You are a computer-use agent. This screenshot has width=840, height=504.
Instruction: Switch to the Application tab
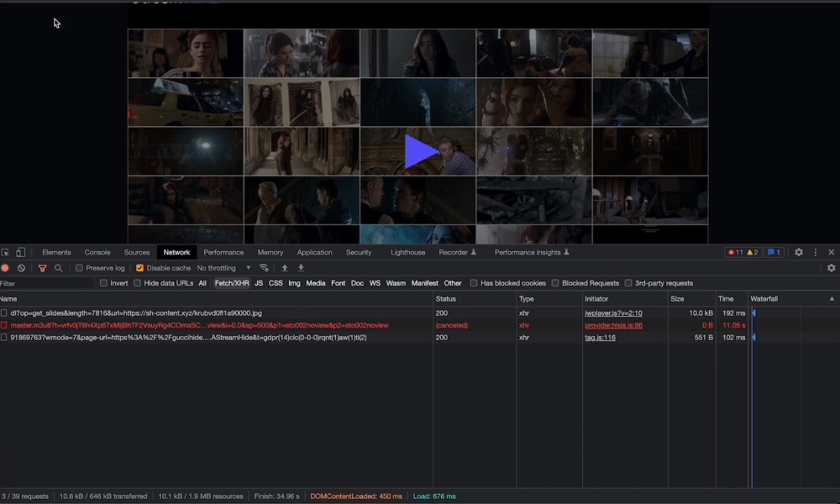click(314, 252)
